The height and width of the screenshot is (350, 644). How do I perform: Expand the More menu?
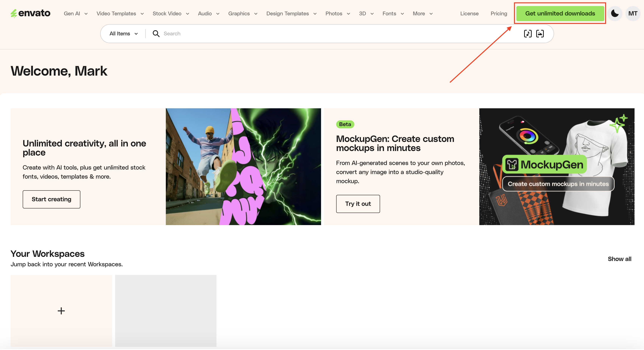(x=423, y=13)
